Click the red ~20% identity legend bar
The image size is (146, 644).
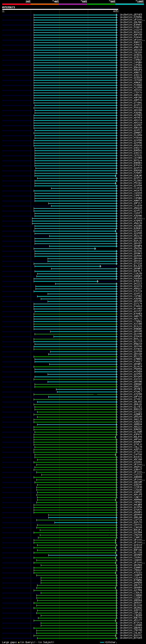tap(16, 4)
